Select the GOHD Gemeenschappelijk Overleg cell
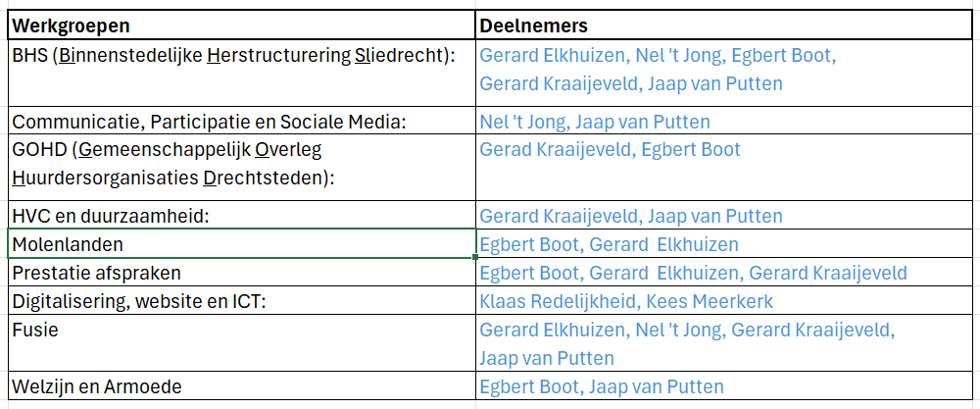Screen dimensions: 980x409 point(240,167)
